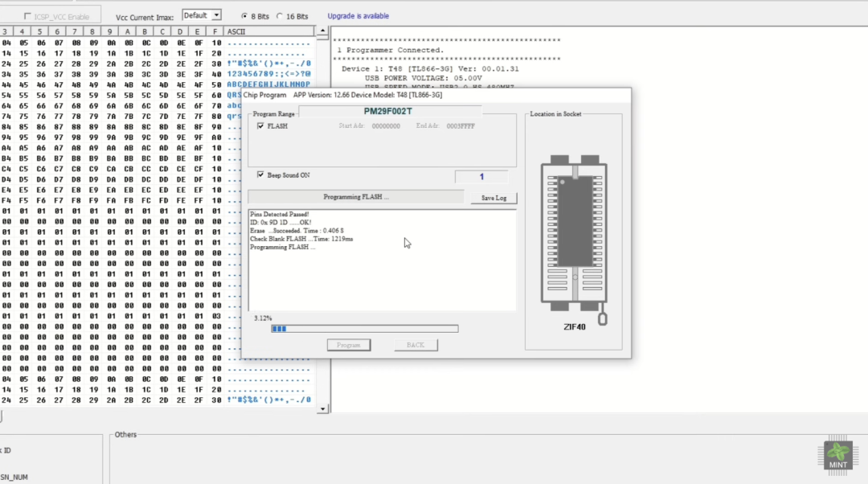This screenshot has height=484, width=868.
Task: Uncheck the FLASH program range checkbox
Action: pyautogui.click(x=260, y=126)
